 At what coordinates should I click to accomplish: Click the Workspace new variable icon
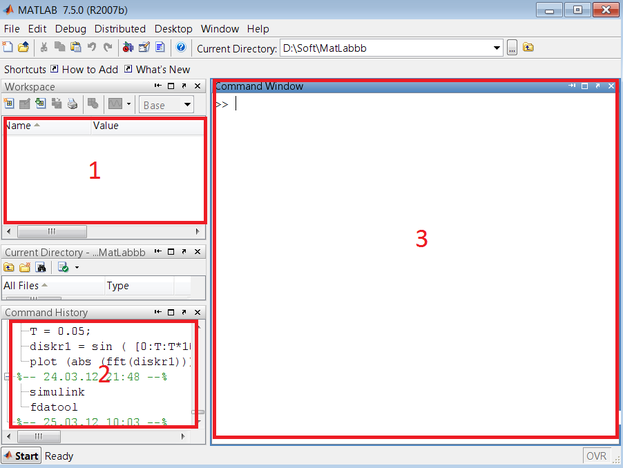click(9, 104)
